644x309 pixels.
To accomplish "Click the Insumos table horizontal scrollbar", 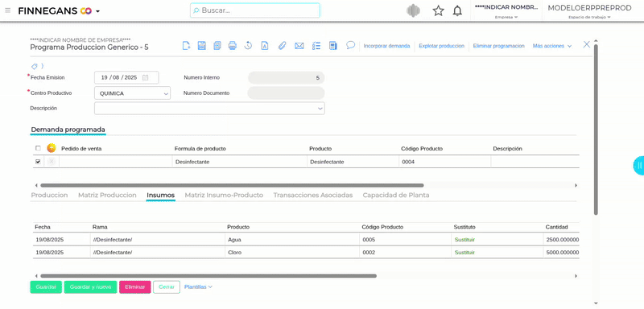I will click(208, 276).
